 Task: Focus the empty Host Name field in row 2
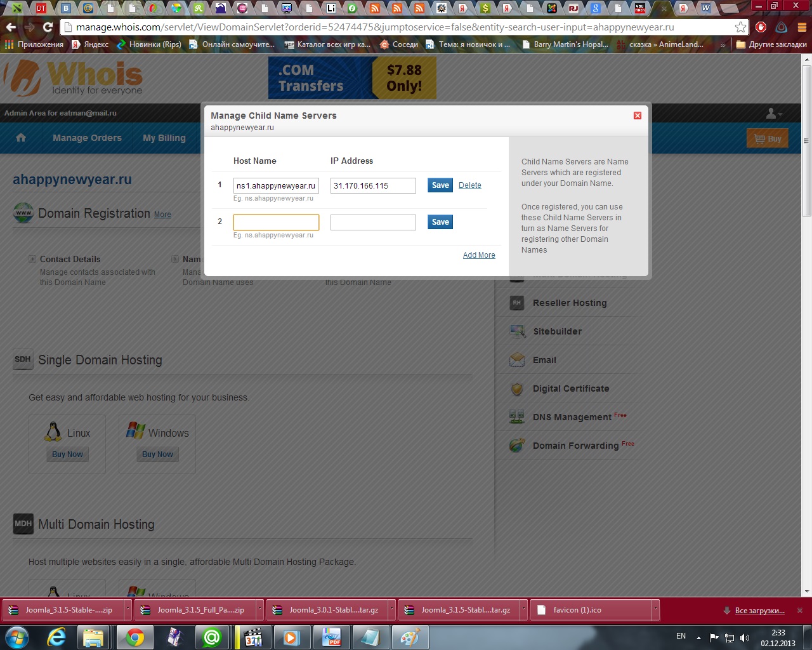tap(276, 222)
